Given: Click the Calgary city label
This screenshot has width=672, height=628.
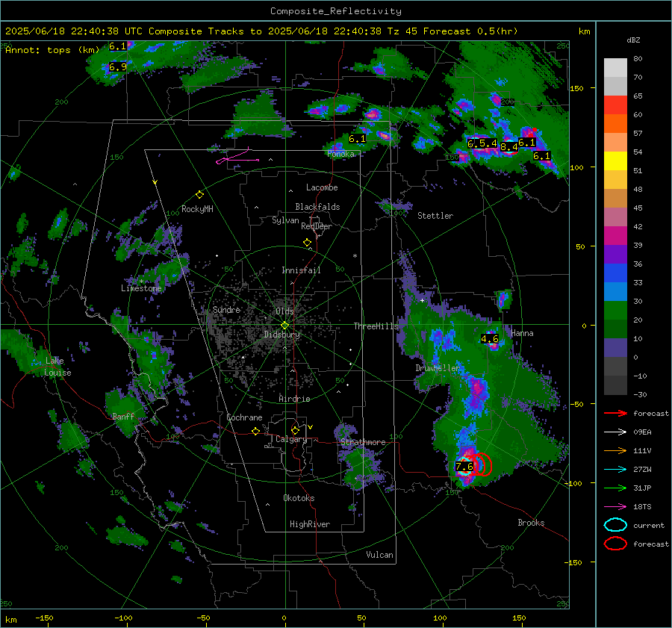Looking at the screenshot, I should [x=291, y=439].
